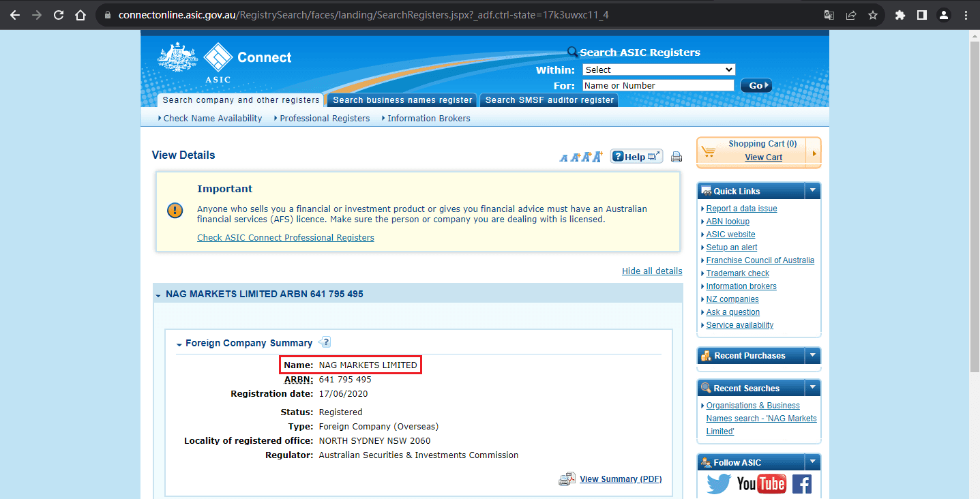Screen dimensions: 980x499
Task: Click the ASIC Connect logo
Action: pyautogui.click(x=224, y=63)
